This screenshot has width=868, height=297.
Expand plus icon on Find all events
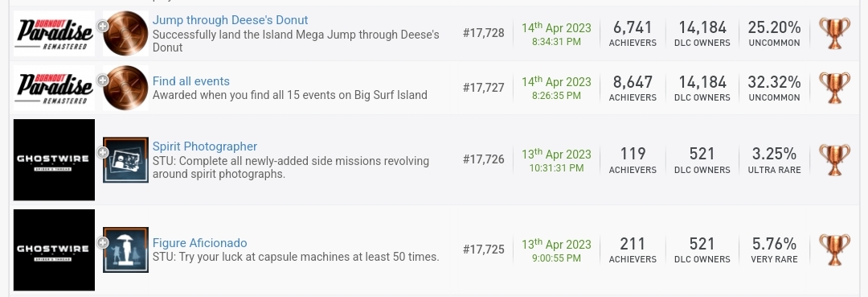click(102, 80)
